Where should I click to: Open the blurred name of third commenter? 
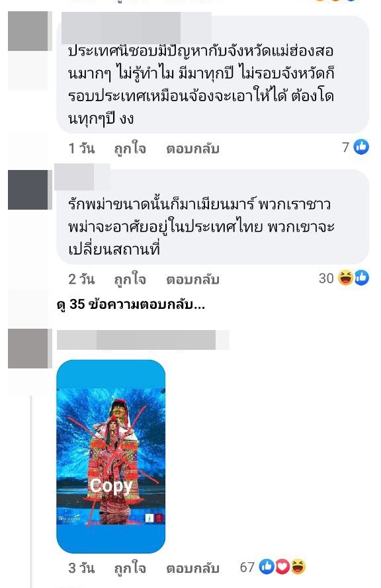click(143, 340)
